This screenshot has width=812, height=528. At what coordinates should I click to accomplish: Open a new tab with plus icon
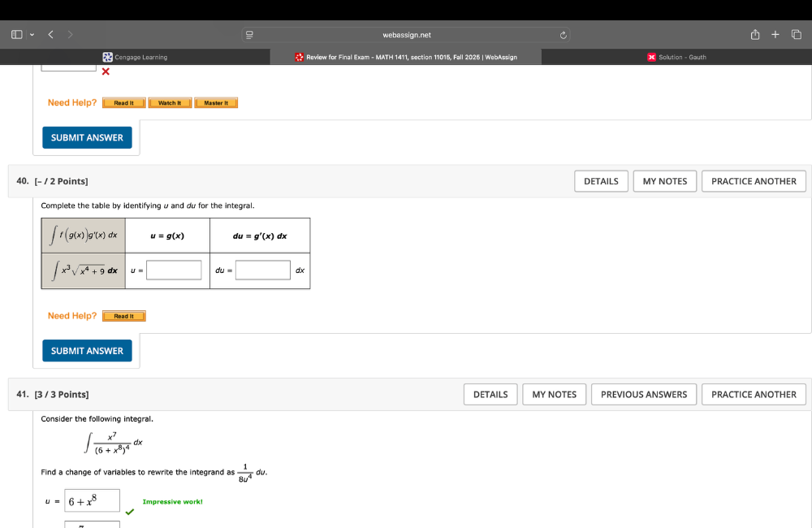point(775,35)
